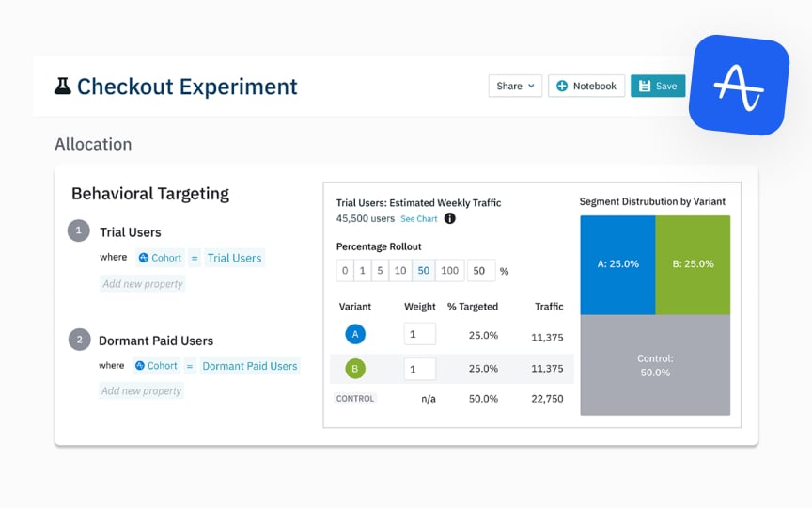Click the floppy disk icon on Save
Viewport: 812px width, 508px height.
tap(644, 86)
